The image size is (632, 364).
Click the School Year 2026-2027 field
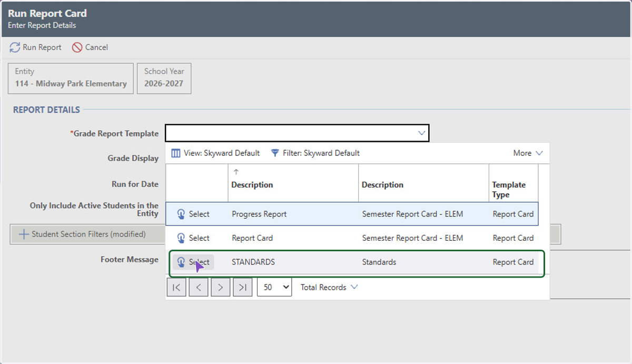pyautogui.click(x=164, y=78)
